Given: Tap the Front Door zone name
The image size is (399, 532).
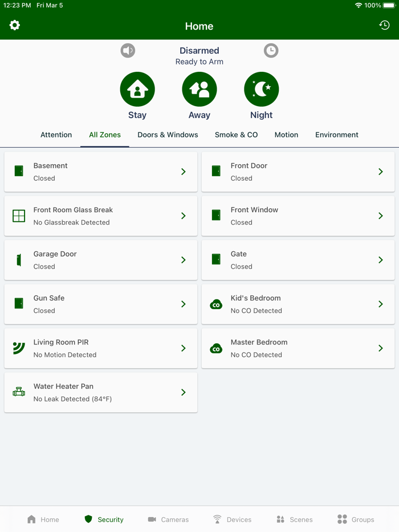Looking at the screenshot, I should (249, 165).
